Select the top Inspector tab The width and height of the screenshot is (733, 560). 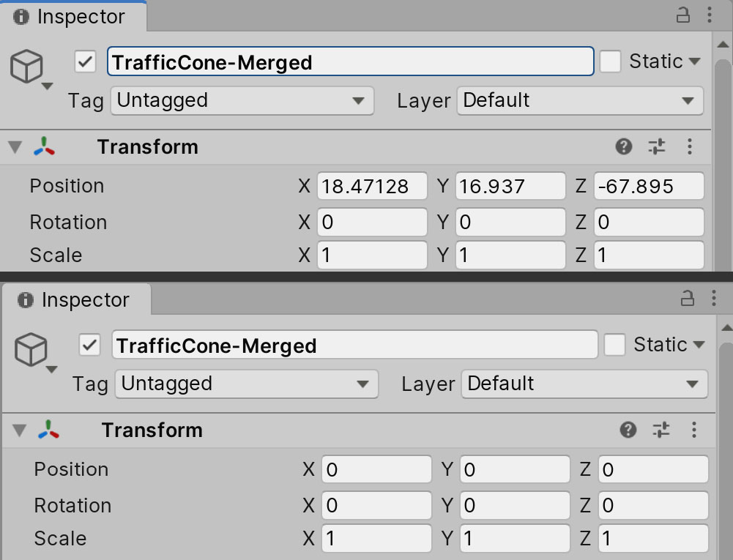pyautogui.click(x=71, y=17)
